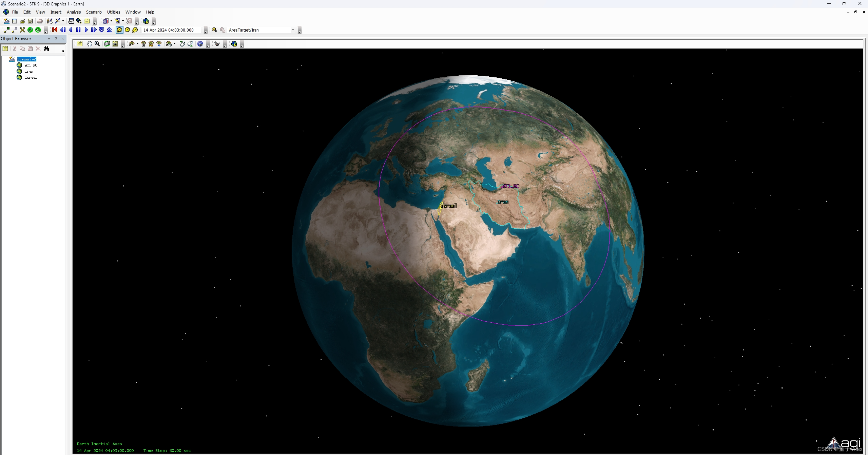868x455 pixels.
Task: Expand the insert satellite icon dropdown arrow
Action: click(63, 21)
